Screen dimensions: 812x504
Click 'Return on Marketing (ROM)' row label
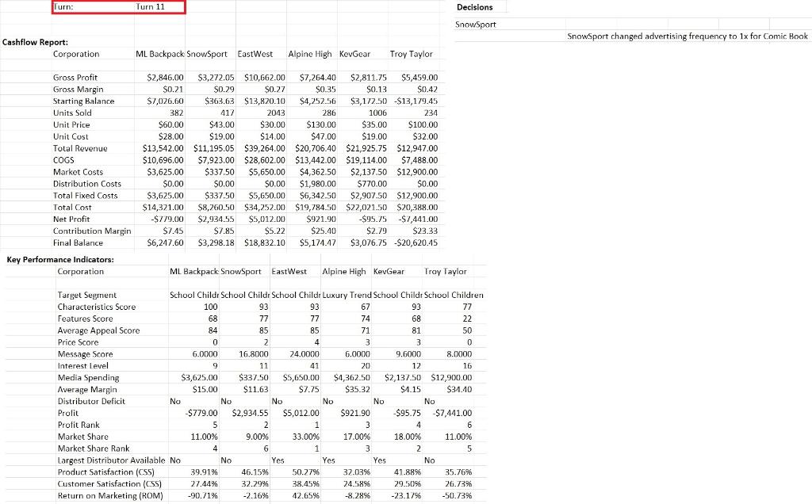point(109,496)
